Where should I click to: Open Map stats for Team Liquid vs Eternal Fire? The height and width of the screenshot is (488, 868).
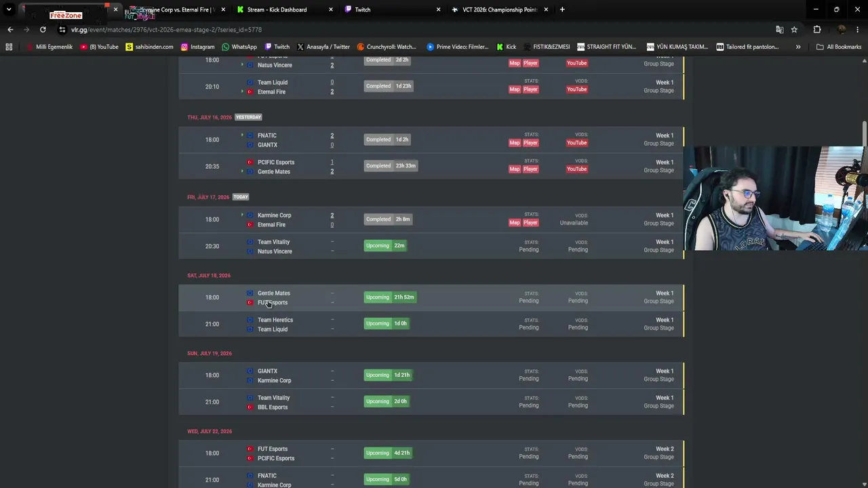click(x=515, y=89)
